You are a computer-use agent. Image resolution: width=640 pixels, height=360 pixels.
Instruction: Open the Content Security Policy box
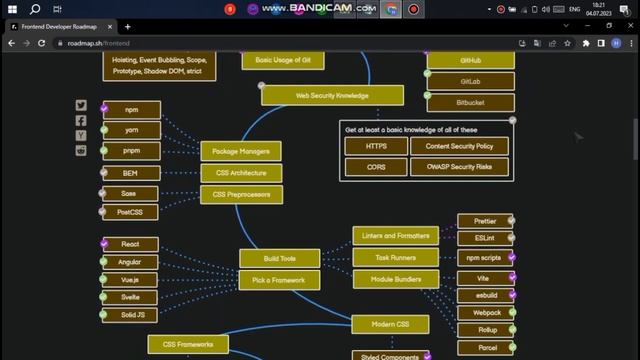459,146
